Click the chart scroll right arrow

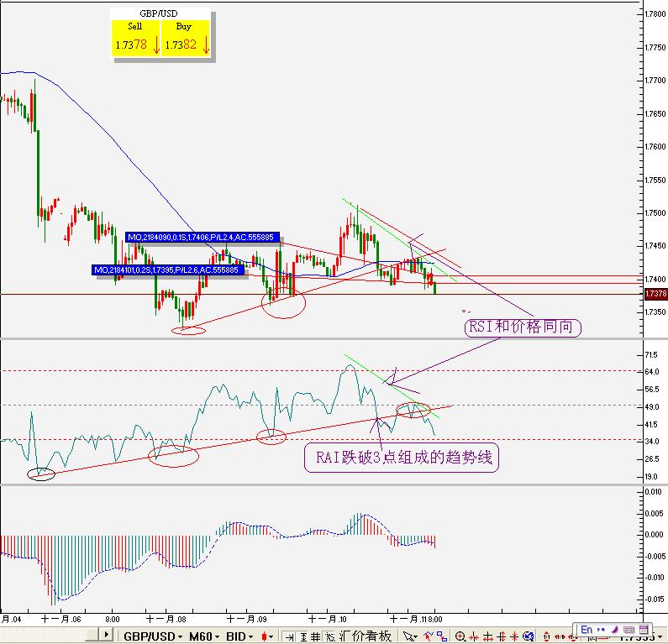[106, 635]
